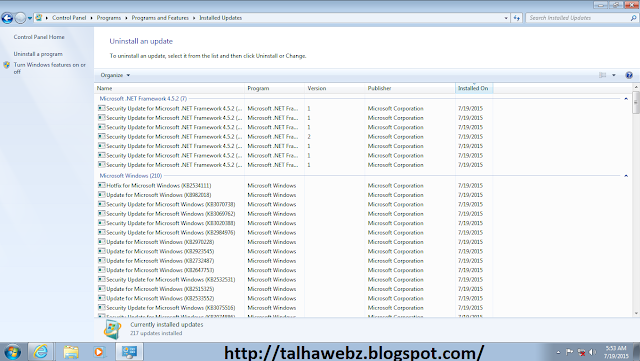Click Installed Updates in the breadcrumb
The image size is (640, 361).
220,18
